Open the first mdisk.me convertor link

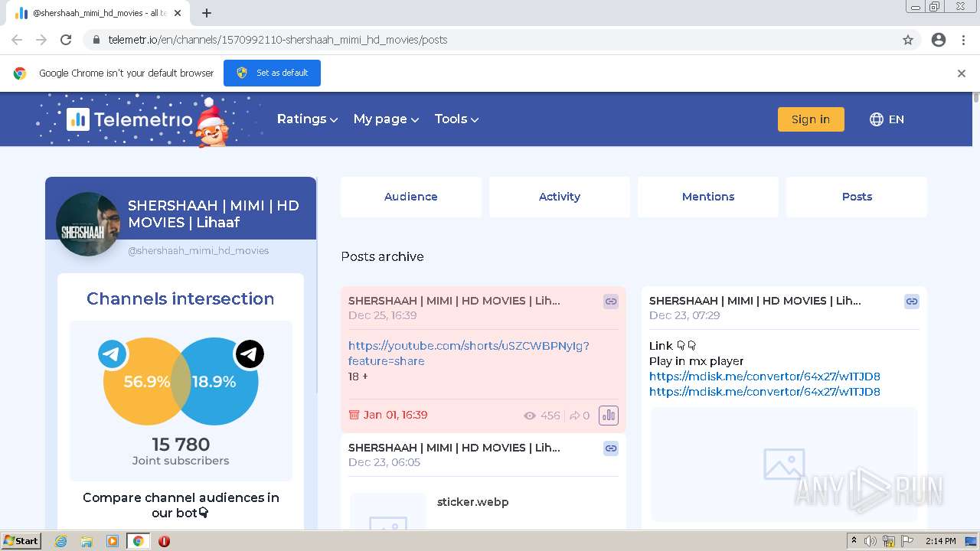pos(765,377)
